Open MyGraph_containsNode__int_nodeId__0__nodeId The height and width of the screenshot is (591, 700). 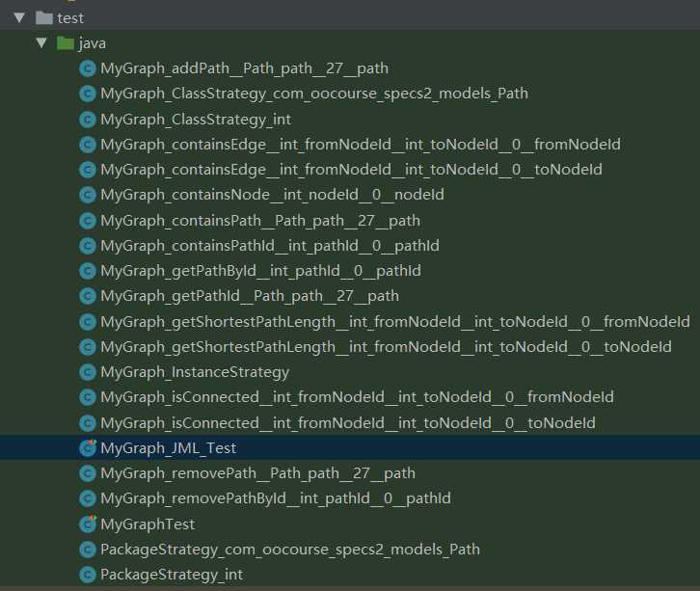[x=272, y=195]
